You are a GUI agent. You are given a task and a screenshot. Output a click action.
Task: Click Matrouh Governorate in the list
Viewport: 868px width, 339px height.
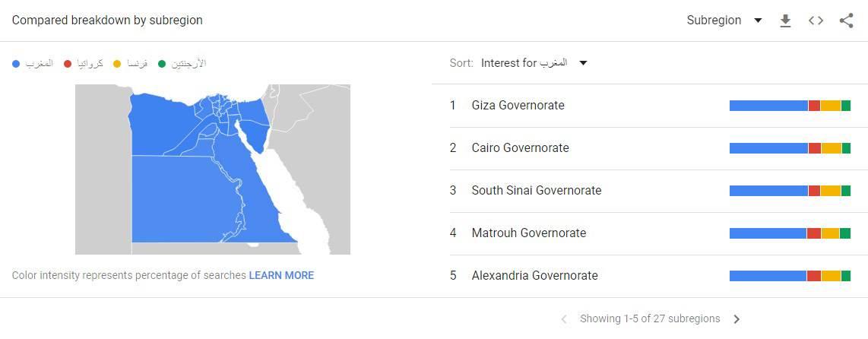528,233
